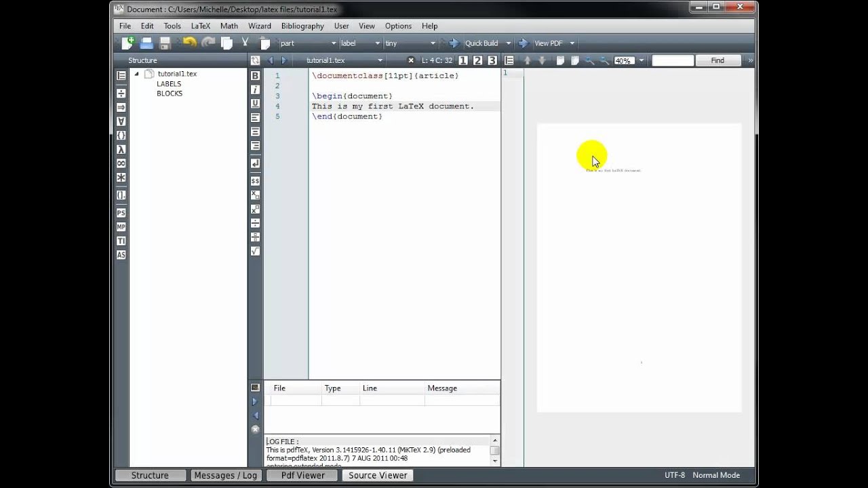Open PSTricks commands with the PS icon

(x=121, y=213)
